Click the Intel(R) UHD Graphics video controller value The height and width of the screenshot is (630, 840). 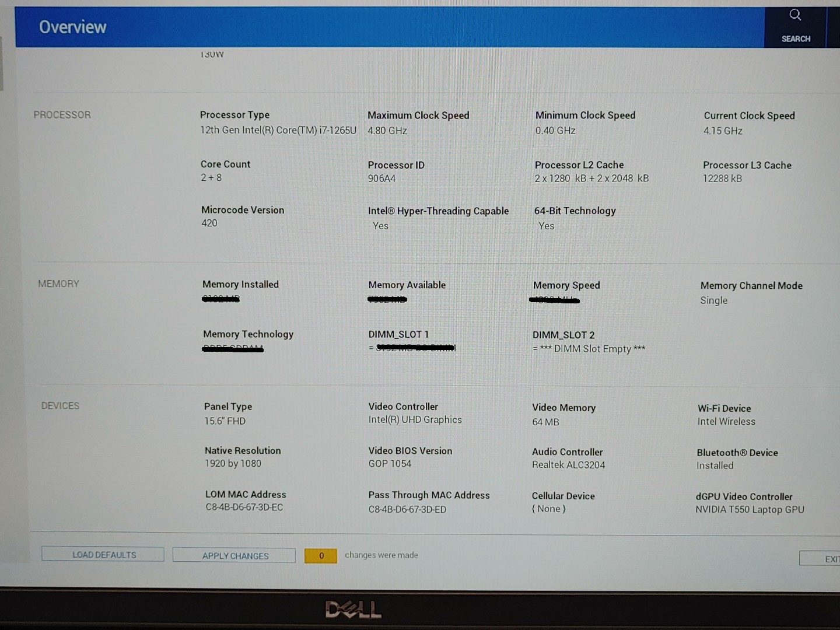[x=415, y=420]
